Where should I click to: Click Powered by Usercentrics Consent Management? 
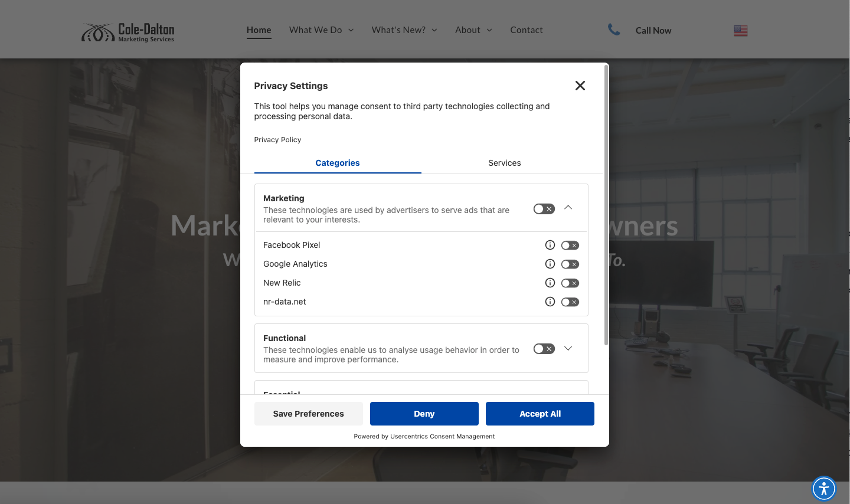[x=424, y=437]
